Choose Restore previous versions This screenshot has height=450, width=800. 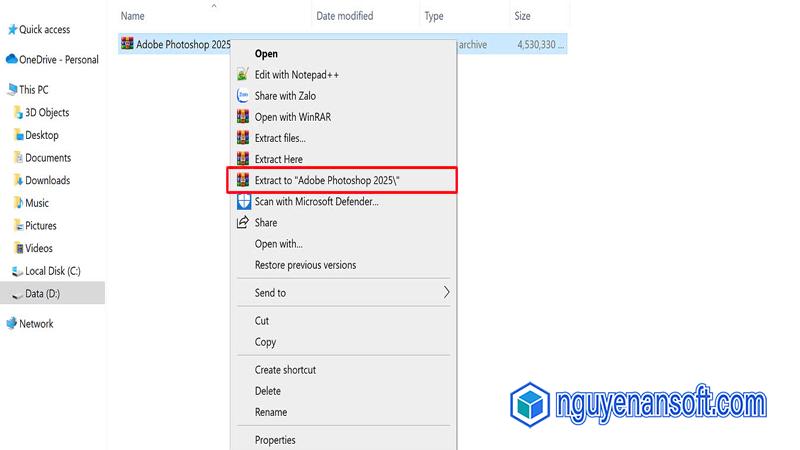(x=344, y=265)
